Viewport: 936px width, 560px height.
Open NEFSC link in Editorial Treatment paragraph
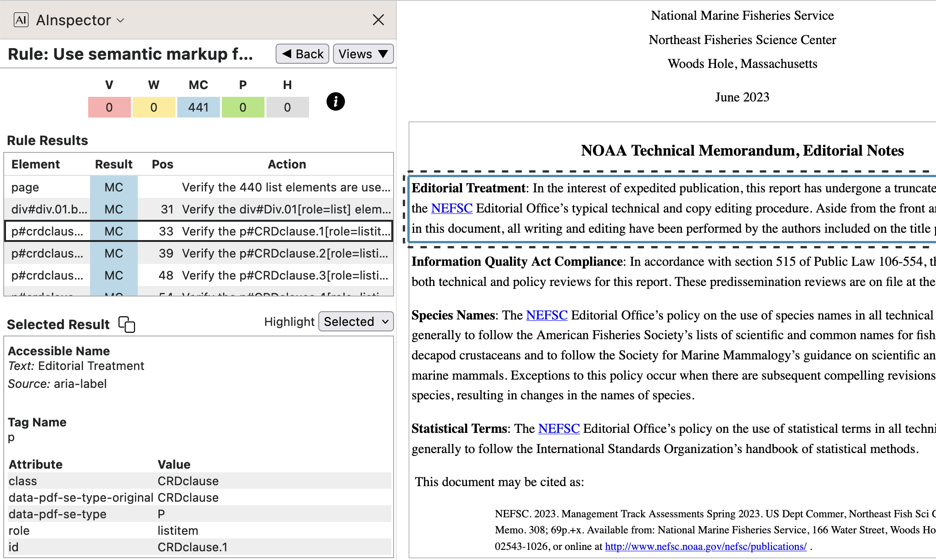pyautogui.click(x=451, y=208)
